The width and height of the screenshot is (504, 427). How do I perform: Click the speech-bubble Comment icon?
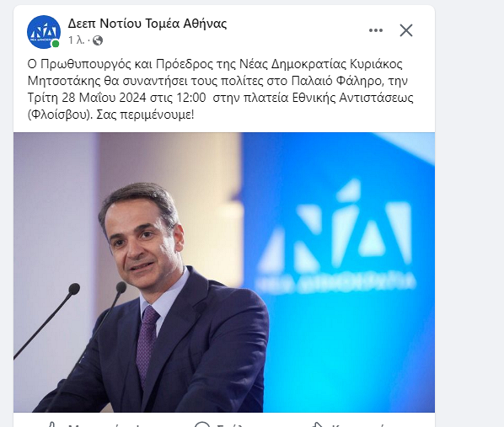click(x=202, y=424)
